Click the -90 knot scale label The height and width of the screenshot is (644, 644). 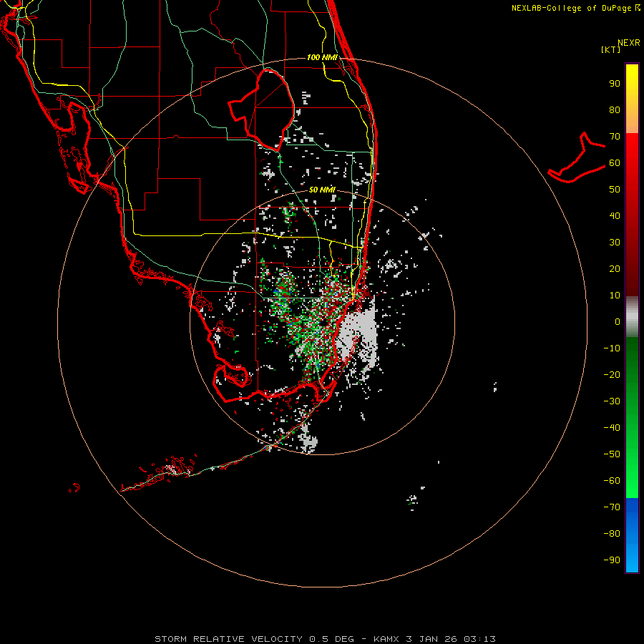tap(612, 560)
